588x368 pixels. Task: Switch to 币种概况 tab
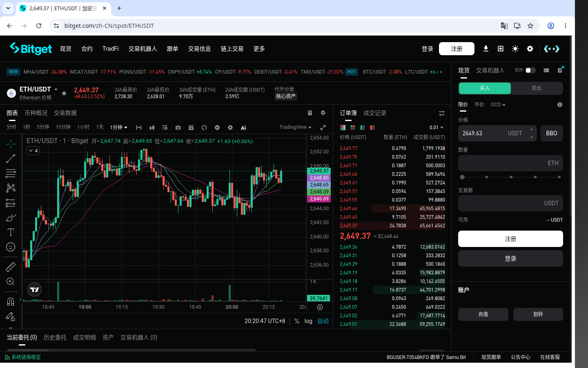[x=36, y=113]
